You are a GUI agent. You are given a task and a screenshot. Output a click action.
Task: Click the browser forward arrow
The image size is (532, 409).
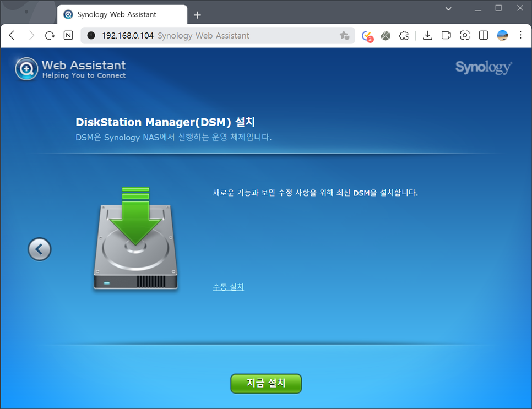tap(31, 35)
